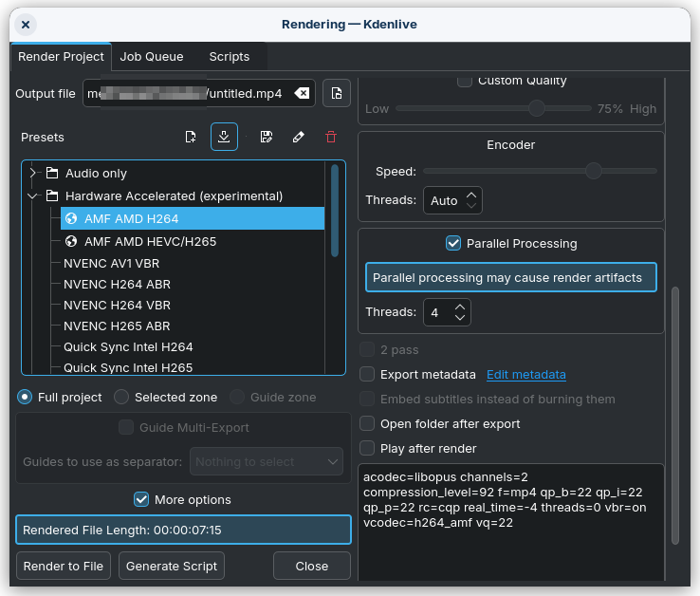Screen dimensions: 700x596
Task: Click the Rendered File Length info bar
Action: (183, 530)
